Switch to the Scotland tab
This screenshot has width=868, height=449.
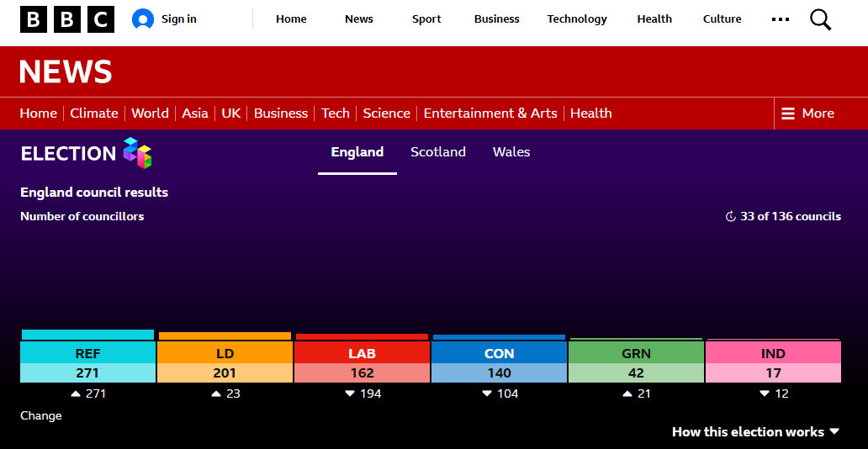point(438,151)
